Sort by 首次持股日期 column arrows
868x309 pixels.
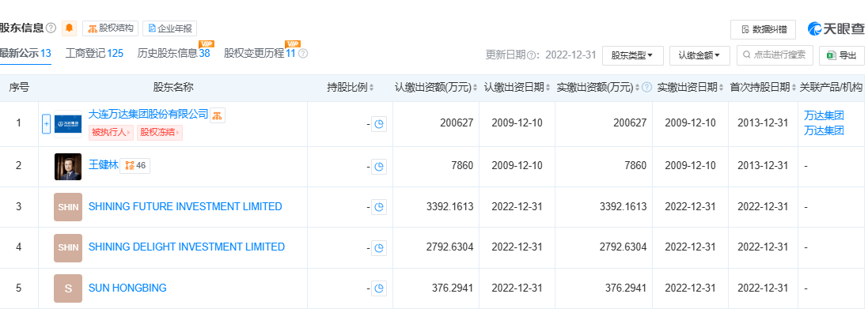[794, 88]
